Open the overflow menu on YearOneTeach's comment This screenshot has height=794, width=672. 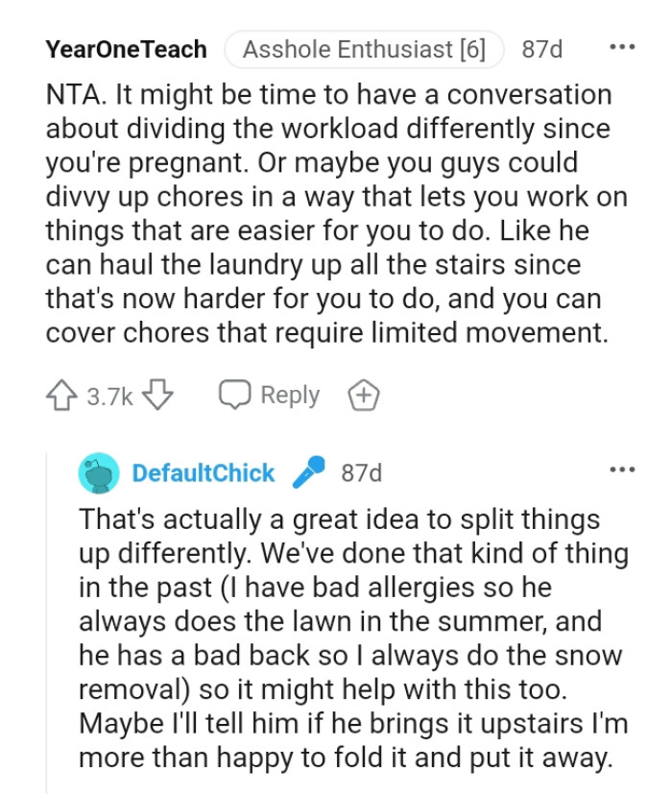click(x=622, y=47)
